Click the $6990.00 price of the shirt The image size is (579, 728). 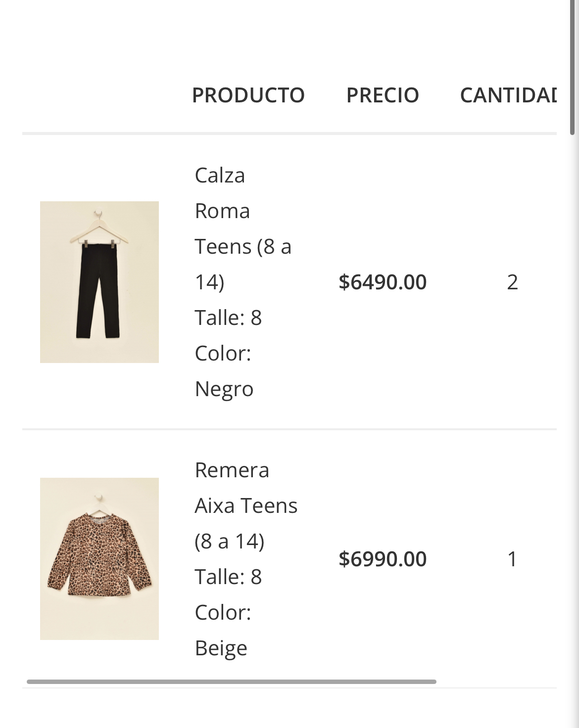pyautogui.click(x=383, y=559)
